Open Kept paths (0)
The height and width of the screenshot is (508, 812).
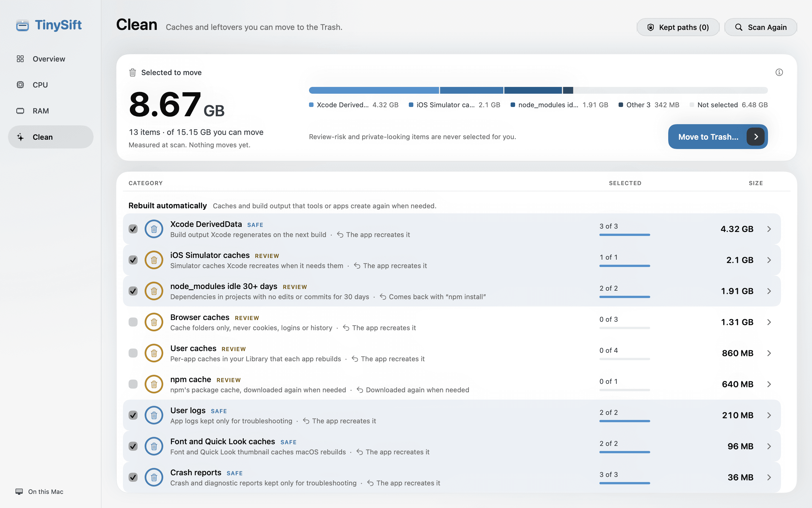pyautogui.click(x=678, y=27)
